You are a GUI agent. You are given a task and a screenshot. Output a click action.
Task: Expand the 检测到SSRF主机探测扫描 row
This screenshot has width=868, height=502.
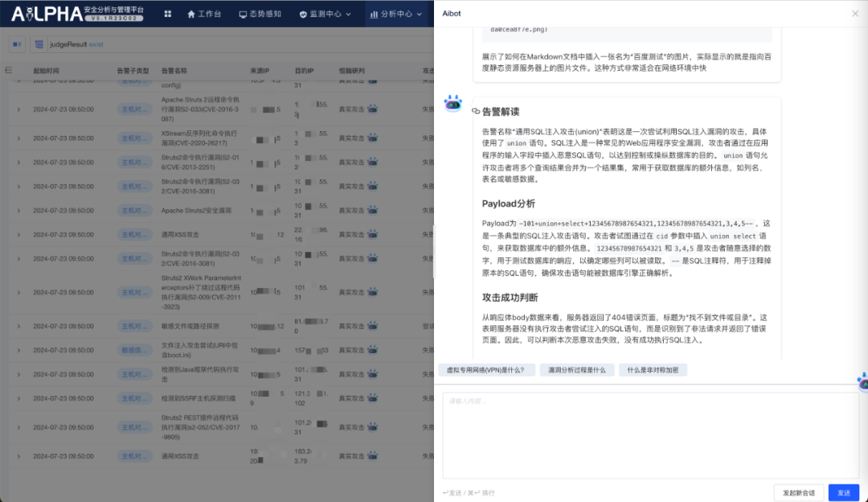18,397
